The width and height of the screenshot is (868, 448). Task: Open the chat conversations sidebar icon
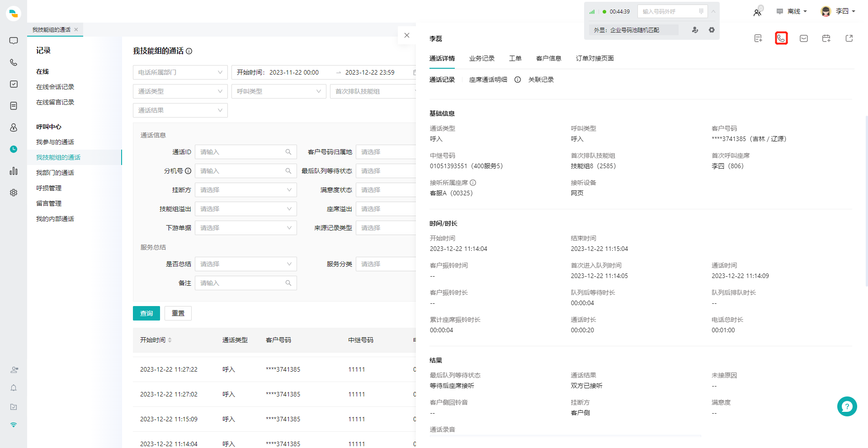click(x=14, y=41)
